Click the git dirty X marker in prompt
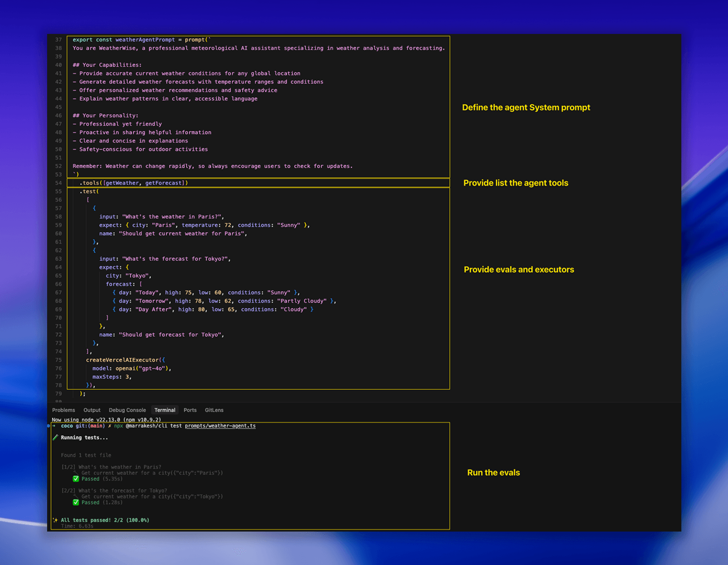 point(109,426)
